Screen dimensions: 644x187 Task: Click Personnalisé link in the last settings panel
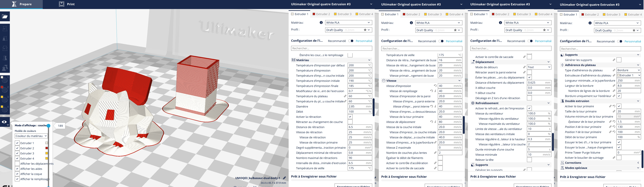click(x=633, y=41)
